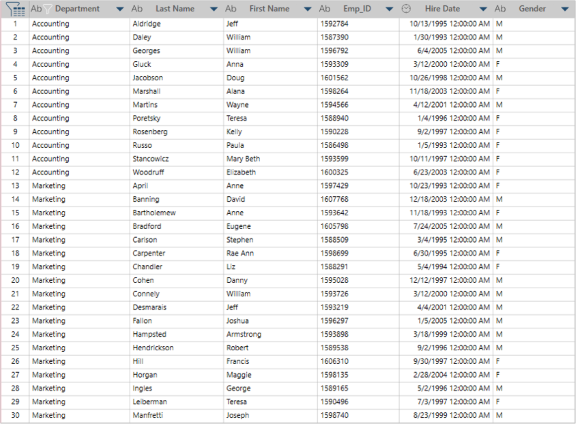The height and width of the screenshot is (424, 576).
Task: Click the table filter icon in header corner
Action: point(15,9)
